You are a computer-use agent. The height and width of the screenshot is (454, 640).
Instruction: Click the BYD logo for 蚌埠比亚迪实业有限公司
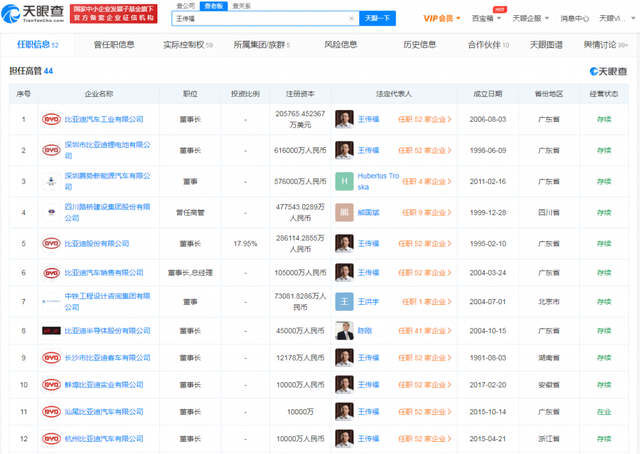51,385
